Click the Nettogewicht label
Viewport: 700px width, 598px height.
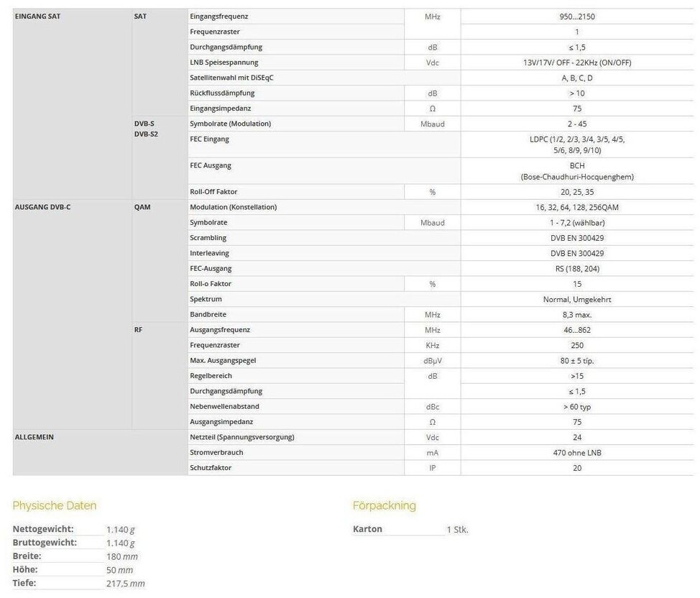click(45, 529)
